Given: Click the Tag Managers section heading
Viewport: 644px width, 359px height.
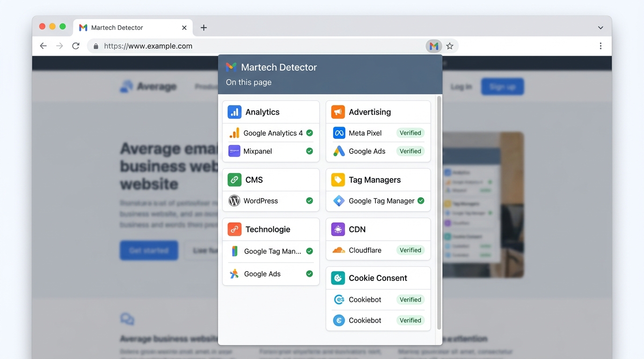Looking at the screenshot, I should [375, 180].
